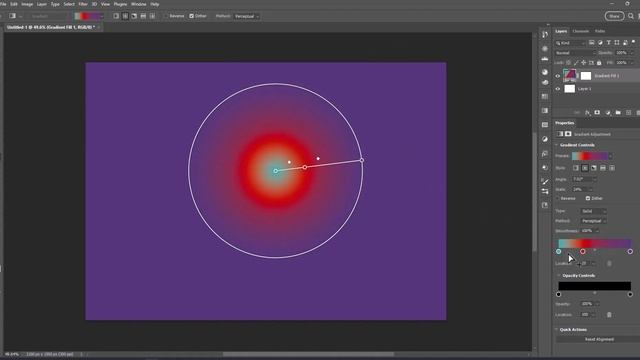Toggle Reverse checkbox in options bar

[167, 16]
